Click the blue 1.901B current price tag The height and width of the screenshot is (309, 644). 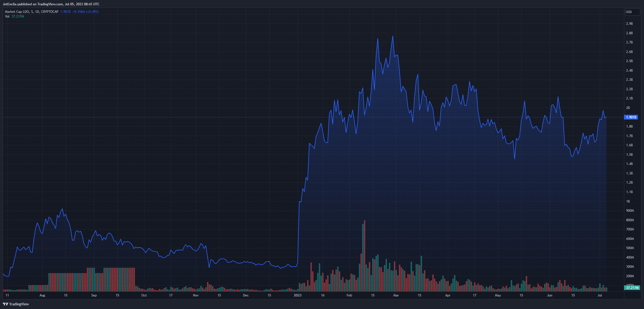[x=631, y=117]
